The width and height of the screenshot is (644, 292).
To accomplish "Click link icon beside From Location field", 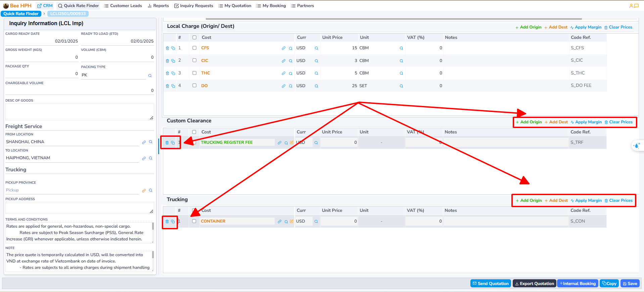I will click(x=144, y=142).
